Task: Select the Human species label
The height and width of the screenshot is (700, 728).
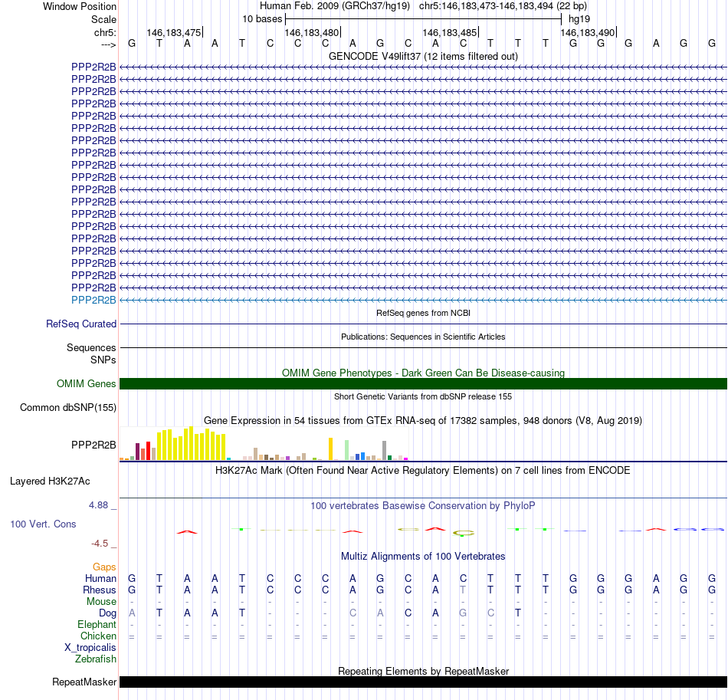Action: pyautogui.click(x=100, y=578)
